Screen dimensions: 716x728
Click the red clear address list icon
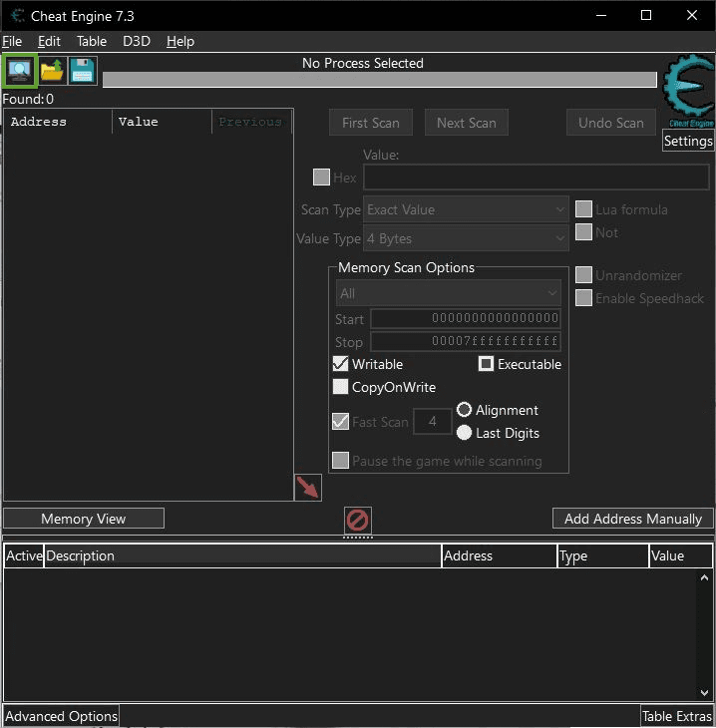point(358,520)
